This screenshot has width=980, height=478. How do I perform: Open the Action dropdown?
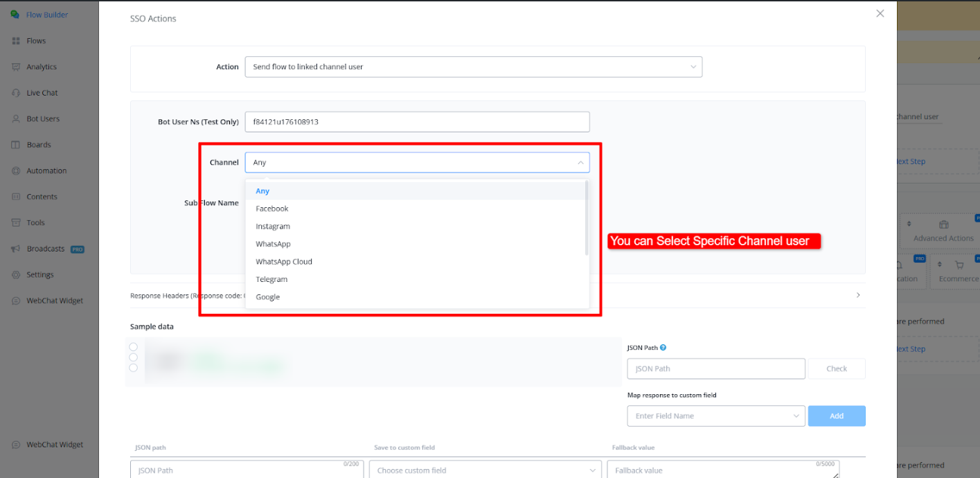[x=473, y=67]
